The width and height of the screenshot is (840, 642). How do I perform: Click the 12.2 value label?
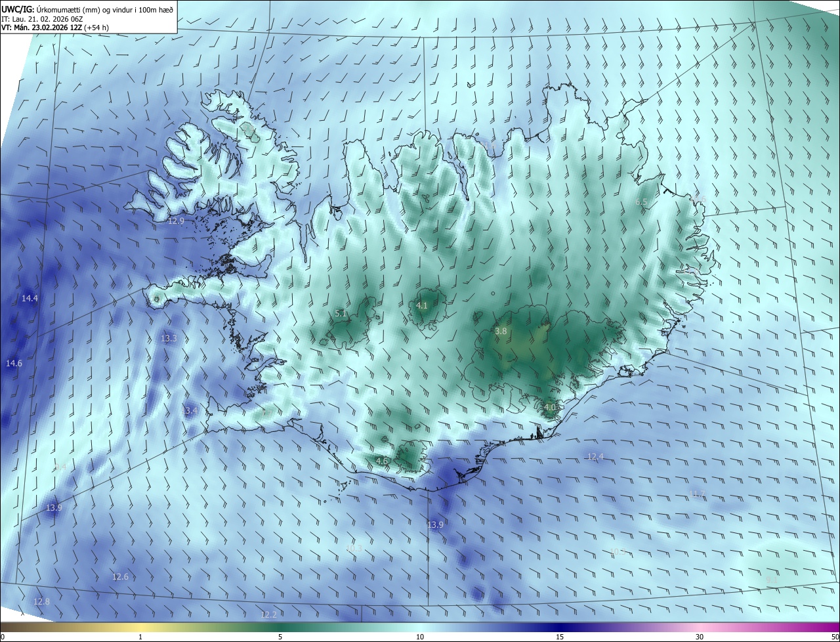pyautogui.click(x=269, y=614)
